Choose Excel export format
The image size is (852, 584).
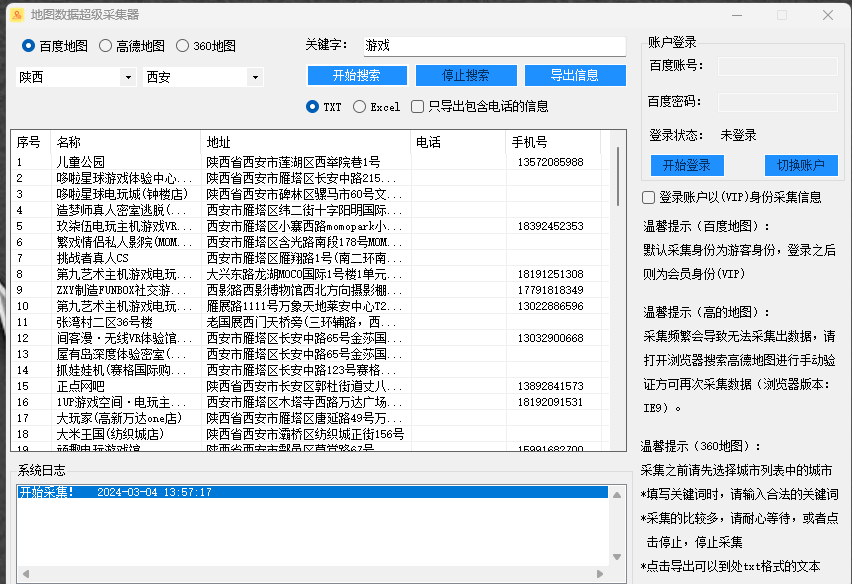(x=360, y=106)
